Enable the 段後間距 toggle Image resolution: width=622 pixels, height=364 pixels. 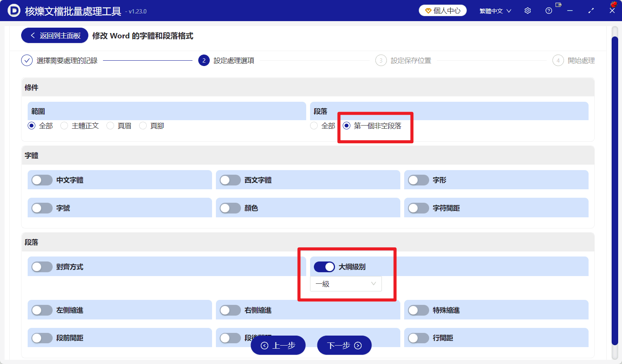pyautogui.click(x=230, y=338)
